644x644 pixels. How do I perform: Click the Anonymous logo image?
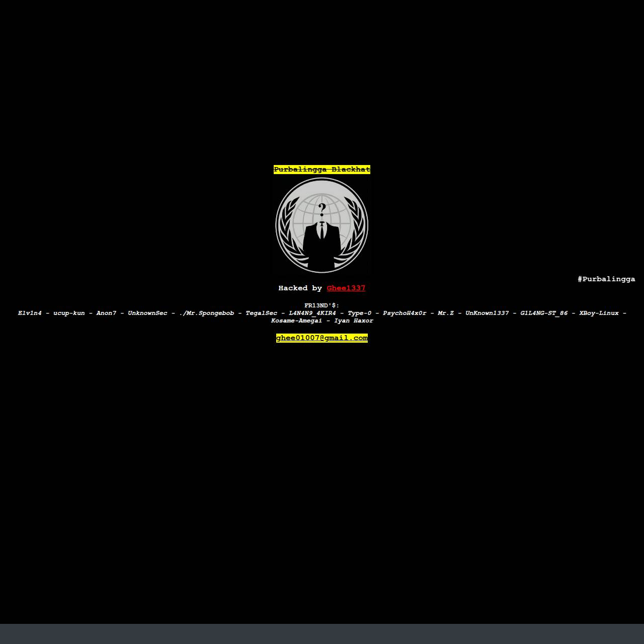tap(322, 225)
